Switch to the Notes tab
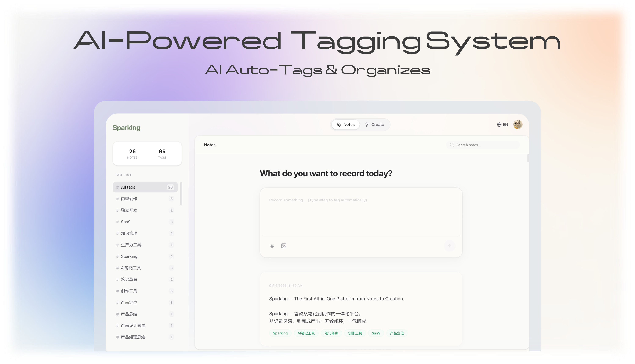Viewport: 635px width, 364px height. click(x=345, y=124)
